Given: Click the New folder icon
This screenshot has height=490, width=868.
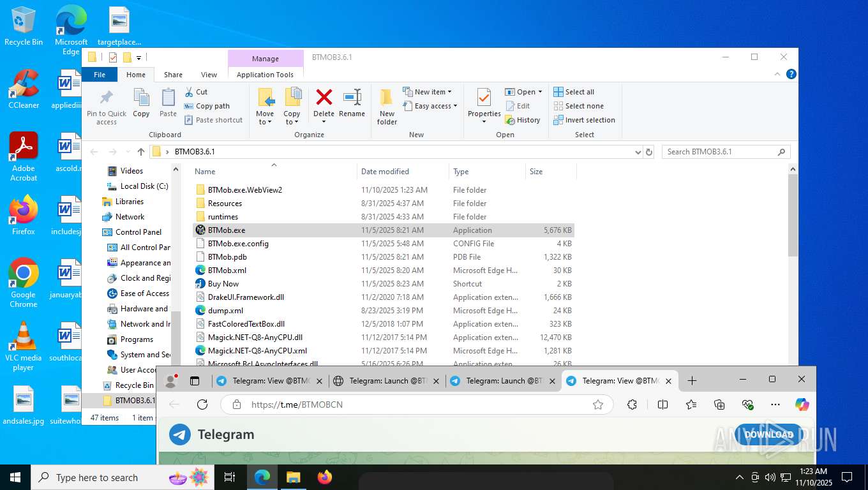Looking at the screenshot, I should (x=387, y=98).
